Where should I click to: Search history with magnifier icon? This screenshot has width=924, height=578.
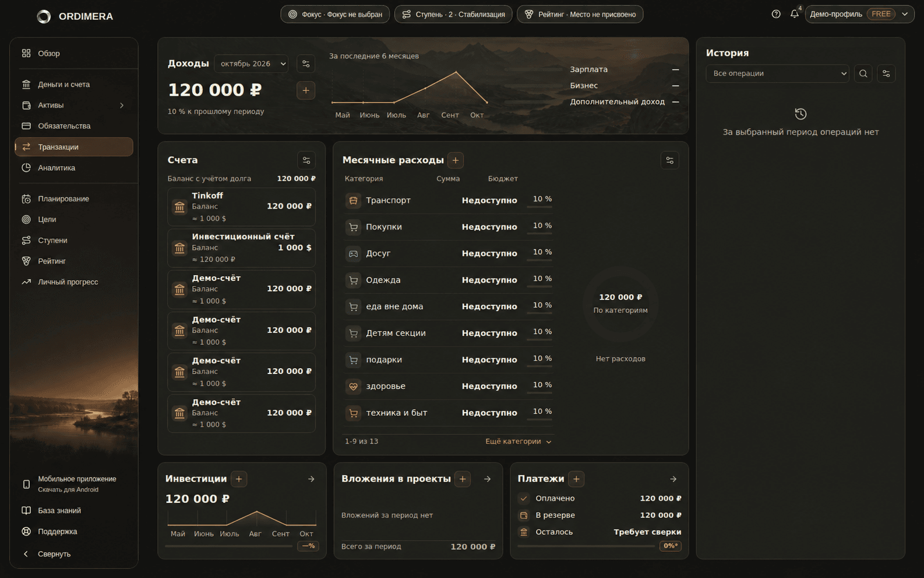click(x=863, y=73)
